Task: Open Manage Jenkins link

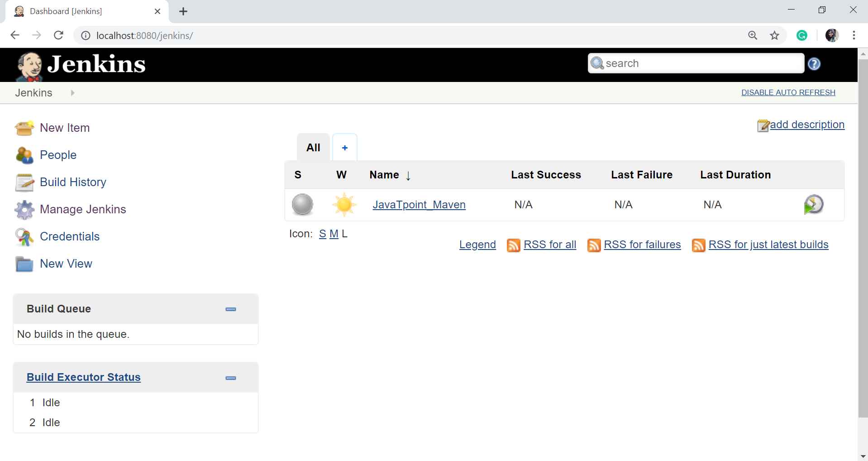Action: coord(83,209)
